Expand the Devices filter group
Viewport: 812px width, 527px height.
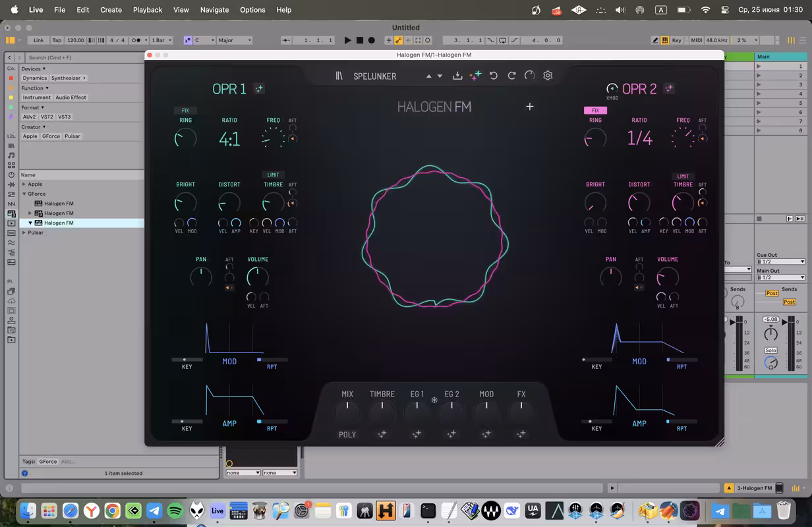click(34, 69)
